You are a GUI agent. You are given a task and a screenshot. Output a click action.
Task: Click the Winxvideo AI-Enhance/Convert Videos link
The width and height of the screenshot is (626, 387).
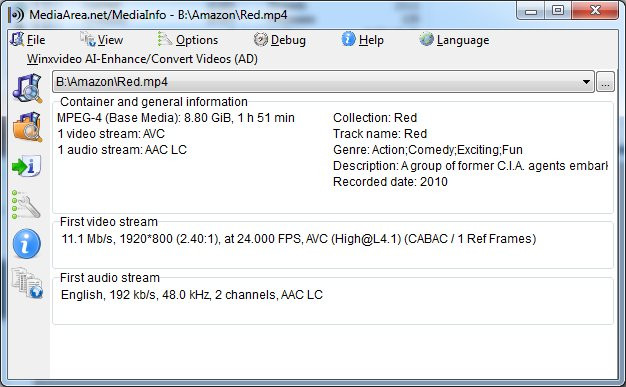pyautogui.click(x=142, y=59)
